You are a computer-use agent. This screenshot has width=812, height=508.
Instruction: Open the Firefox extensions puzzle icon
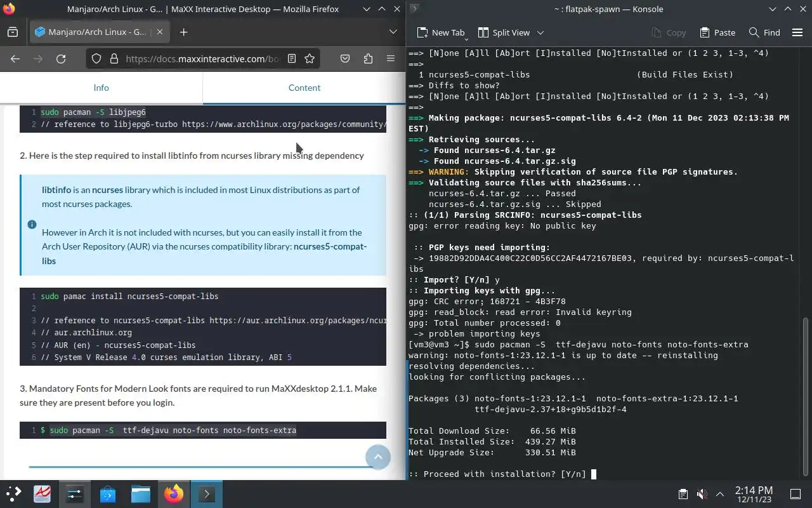tap(368, 58)
